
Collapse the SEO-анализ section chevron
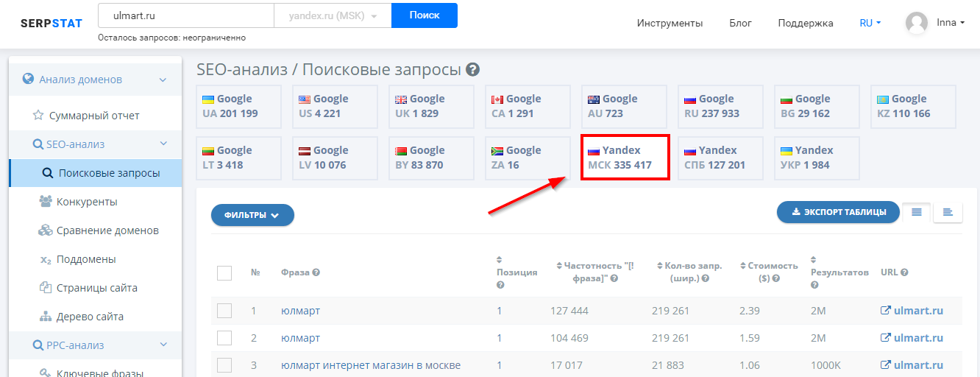pos(163,144)
